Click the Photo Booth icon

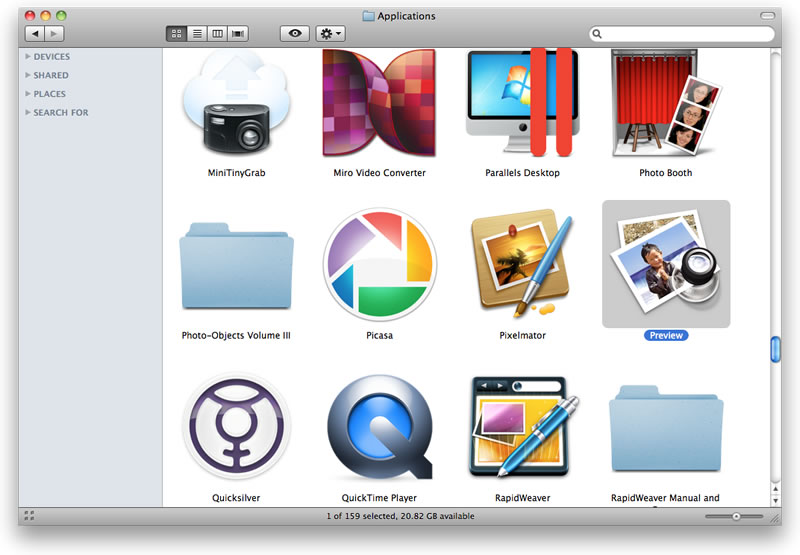click(665, 105)
